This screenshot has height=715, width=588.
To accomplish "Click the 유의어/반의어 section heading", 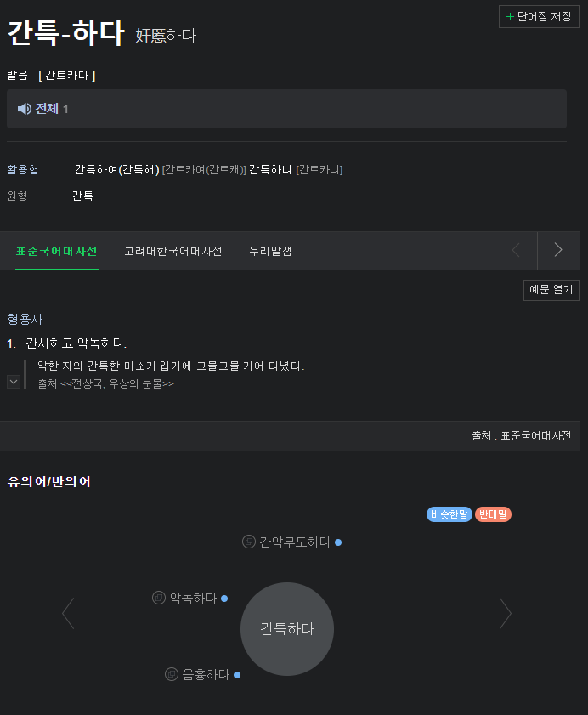I will (49, 481).
